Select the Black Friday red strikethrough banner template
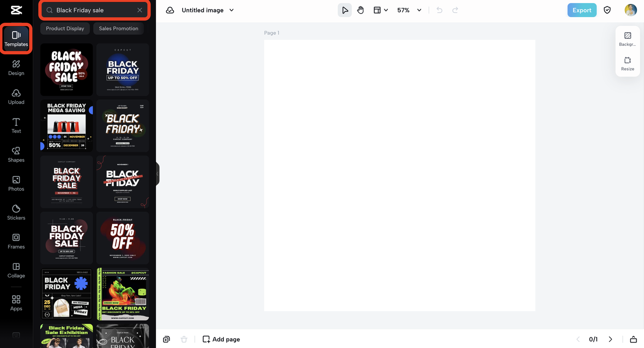Image resolution: width=644 pixels, height=348 pixels. [x=123, y=182]
